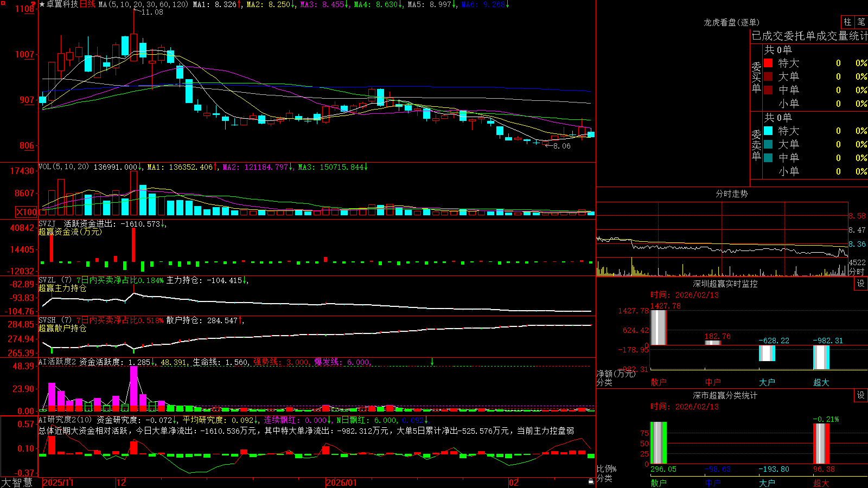
Task: Click the 超大 bar in 实时监控 chart
Action: pyautogui.click(x=821, y=357)
